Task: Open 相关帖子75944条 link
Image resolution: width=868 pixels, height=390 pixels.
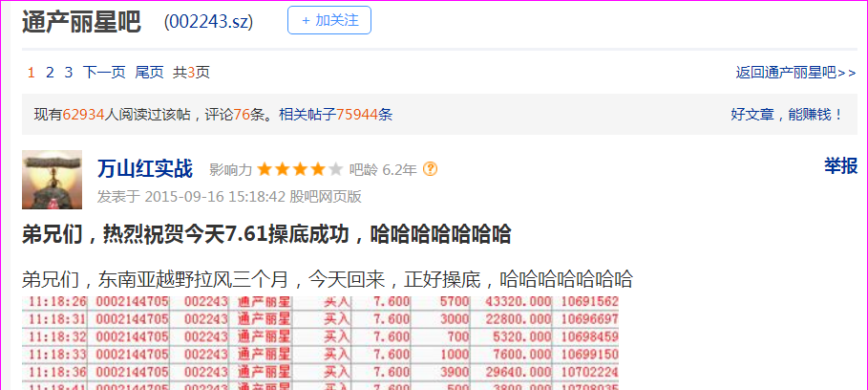Action: click(335, 115)
